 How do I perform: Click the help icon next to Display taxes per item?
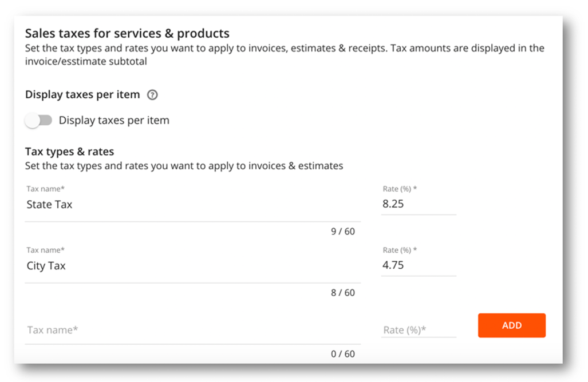(x=152, y=95)
